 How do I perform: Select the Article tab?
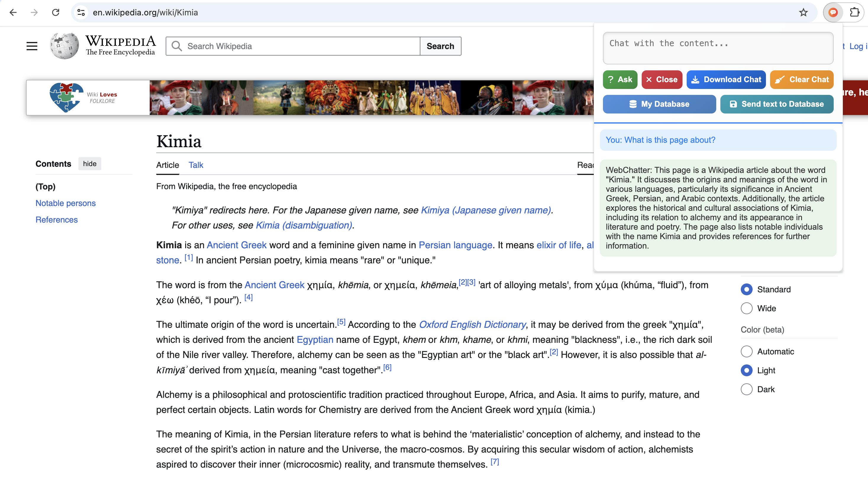167,165
